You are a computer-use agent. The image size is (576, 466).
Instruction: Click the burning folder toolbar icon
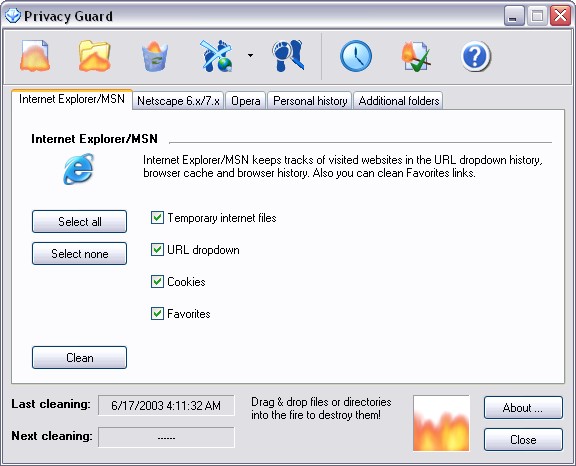click(x=94, y=56)
